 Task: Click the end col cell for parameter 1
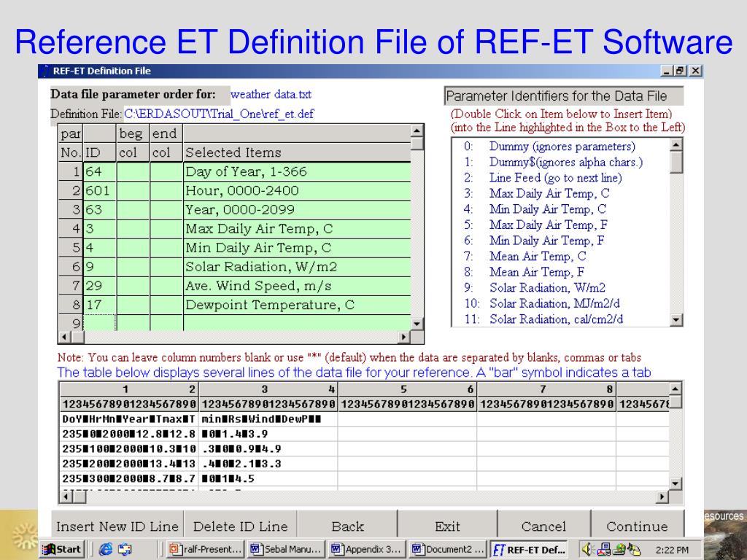(166, 171)
